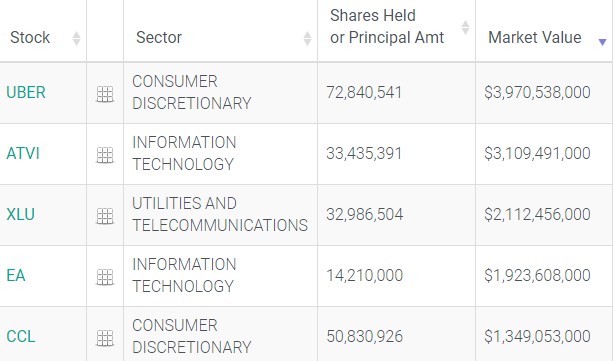Click the Market Value column header
Screen dimensions: 613x361
click(x=534, y=38)
